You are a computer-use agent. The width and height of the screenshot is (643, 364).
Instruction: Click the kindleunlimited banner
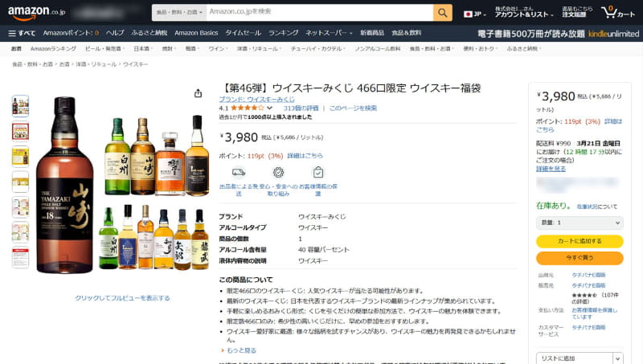[558, 34]
